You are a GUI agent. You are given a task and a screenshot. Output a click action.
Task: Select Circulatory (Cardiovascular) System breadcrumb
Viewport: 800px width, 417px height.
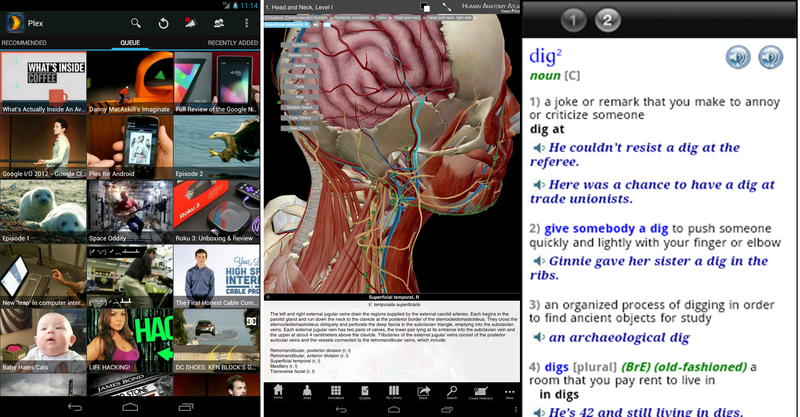296,18
